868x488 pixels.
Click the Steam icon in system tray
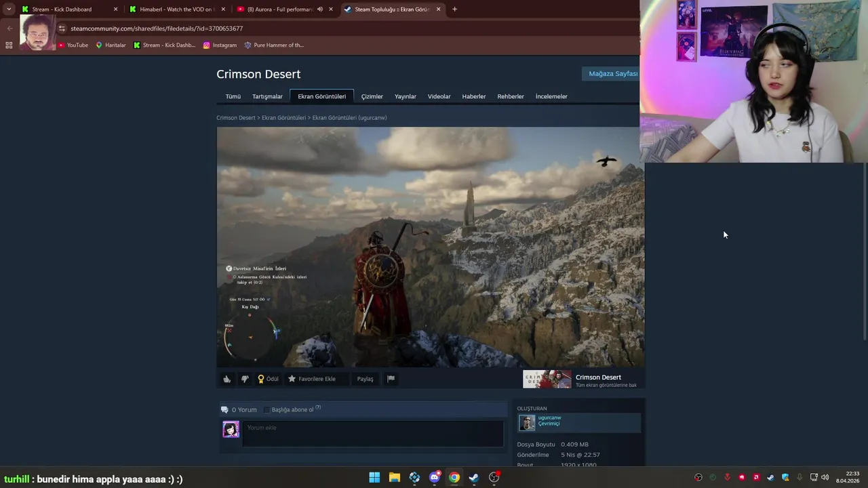pyautogui.click(x=771, y=477)
